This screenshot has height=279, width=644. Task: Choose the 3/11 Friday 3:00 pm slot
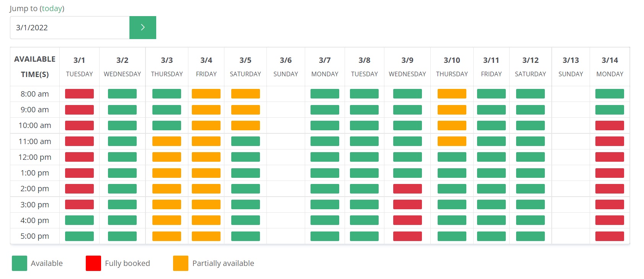pos(491,205)
